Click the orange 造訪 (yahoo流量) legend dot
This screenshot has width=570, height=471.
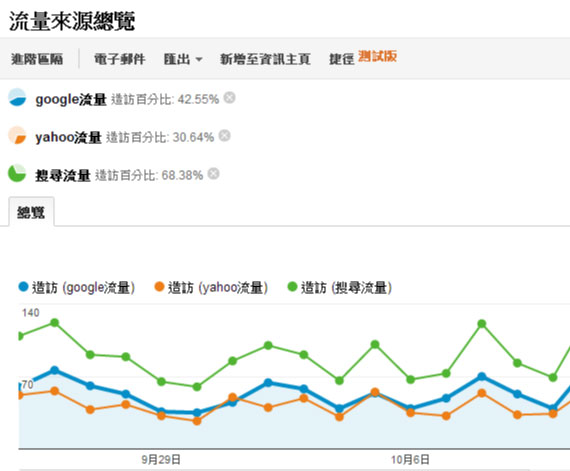[x=159, y=287]
